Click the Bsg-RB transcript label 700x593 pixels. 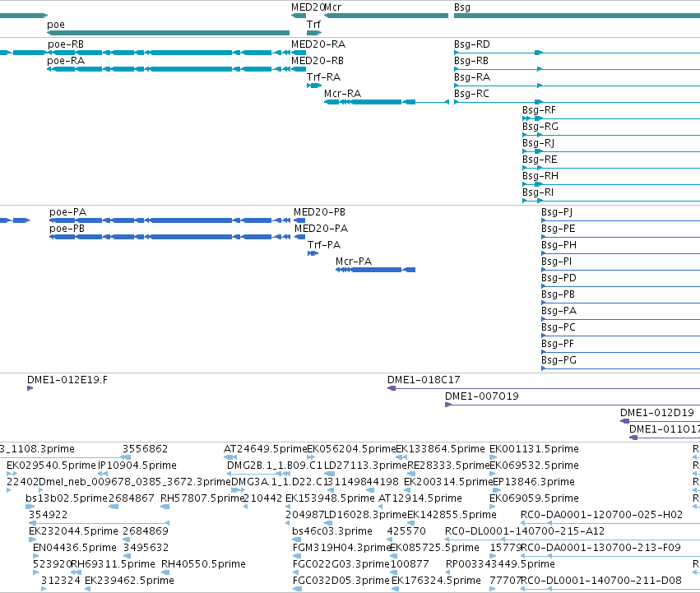(x=471, y=61)
